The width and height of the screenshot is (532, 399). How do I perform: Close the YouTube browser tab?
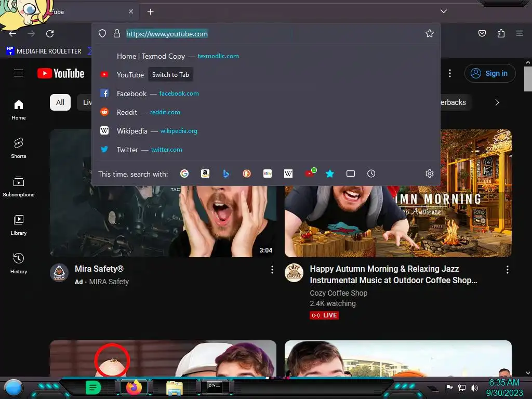131,11
